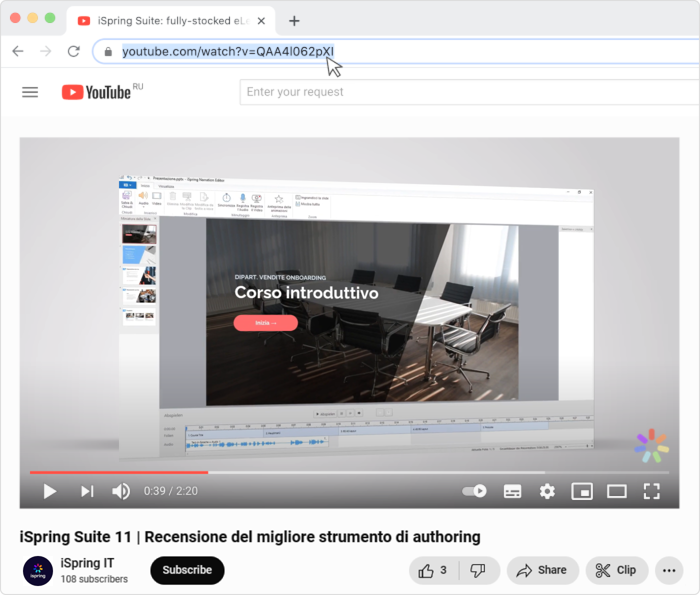Select the iSpring Suite browser tab
This screenshot has width=700, height=595.
pos(171,21)
